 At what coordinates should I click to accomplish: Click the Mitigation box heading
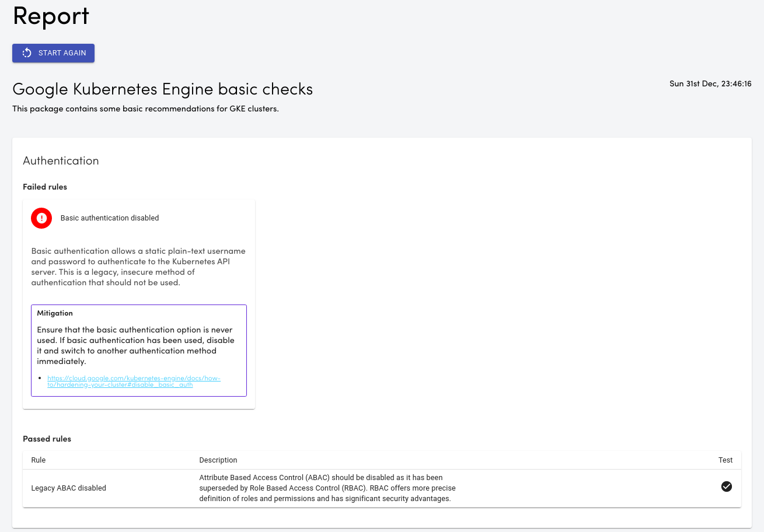(x=55, y=313)
